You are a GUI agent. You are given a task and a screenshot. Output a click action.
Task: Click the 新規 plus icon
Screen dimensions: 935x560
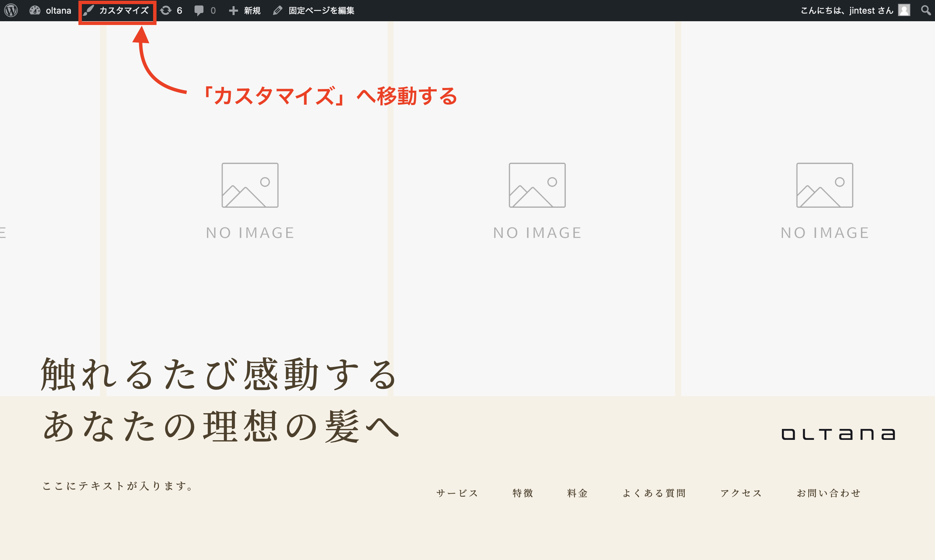point(233,10)
